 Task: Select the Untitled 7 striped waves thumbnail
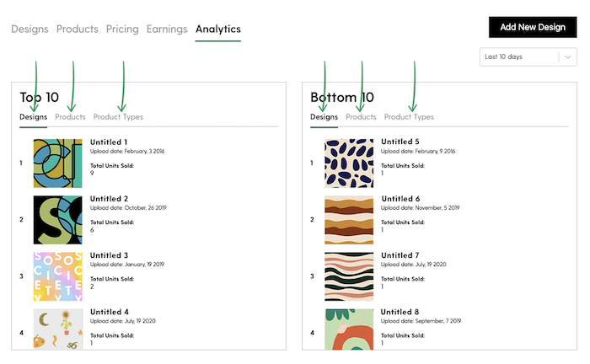click(349, 276)
